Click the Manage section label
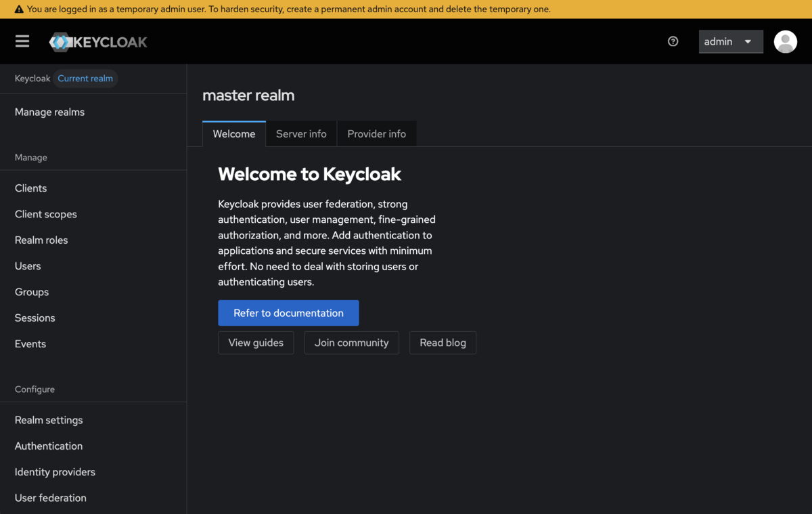Image resolution: width=812 pixels, height=514 pixels. pos(31,157)
